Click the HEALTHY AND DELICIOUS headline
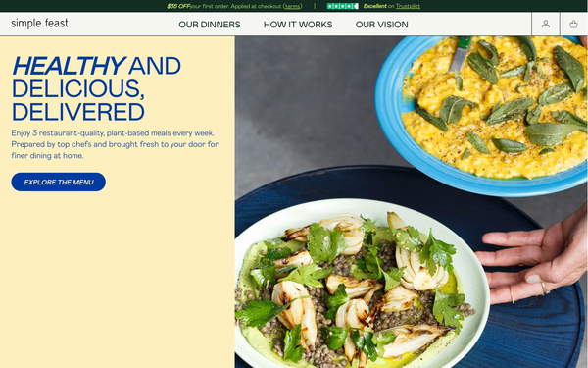The height and width of the screenshot is (368, 588). click(96, 88)
